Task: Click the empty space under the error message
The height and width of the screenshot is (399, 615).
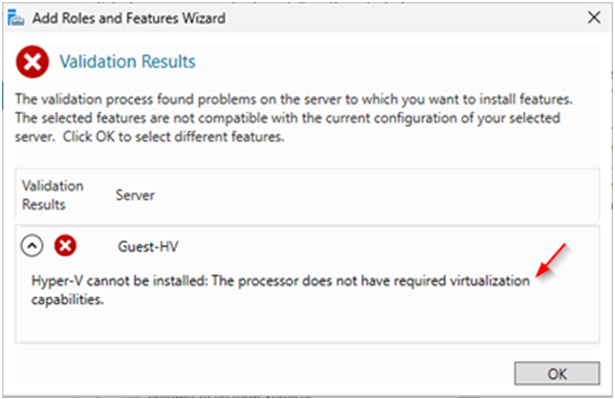Action: (x=307, y=326)
